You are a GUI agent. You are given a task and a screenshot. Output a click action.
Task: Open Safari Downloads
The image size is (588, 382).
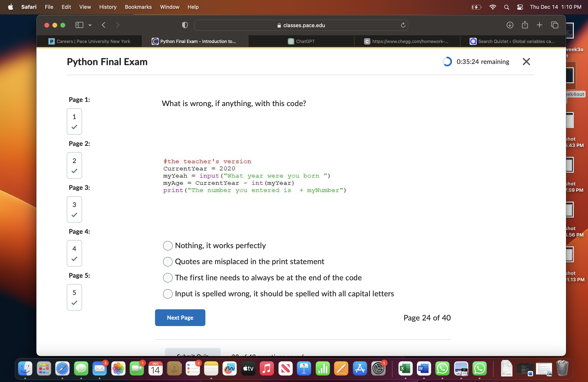point(510,25)
